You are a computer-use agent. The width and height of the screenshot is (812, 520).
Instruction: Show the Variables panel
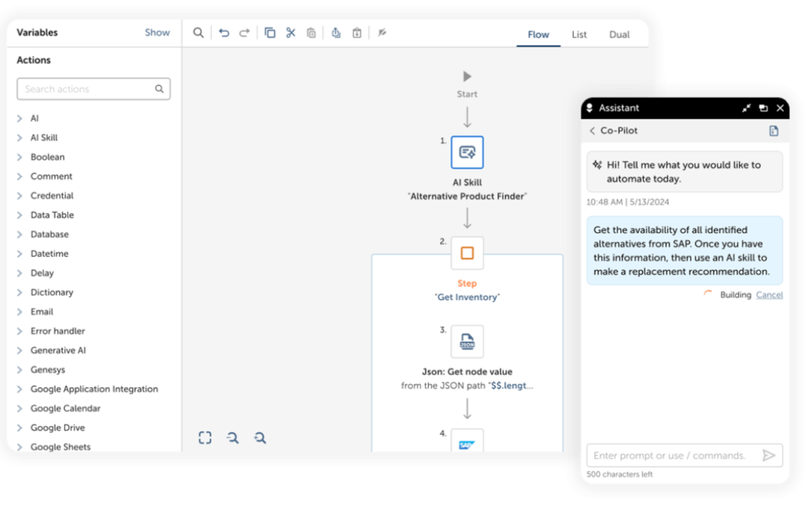(x=157, y=33)
